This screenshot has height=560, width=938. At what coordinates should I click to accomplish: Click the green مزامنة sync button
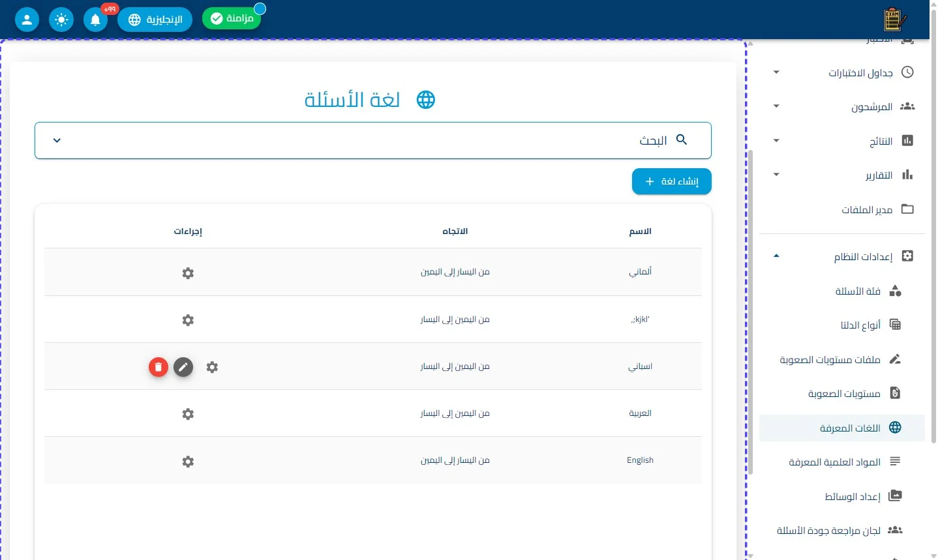pyautogui.click(x=232, y=18)
